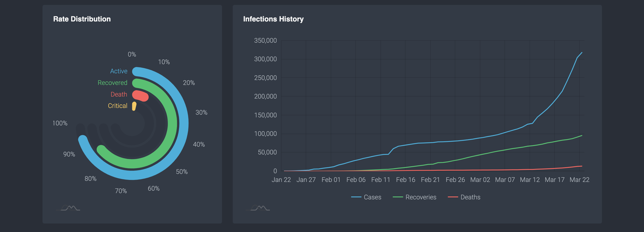The image size is (644, 232).
Task: Click the '200,000' y-axis label
Action: pos(265,96)
